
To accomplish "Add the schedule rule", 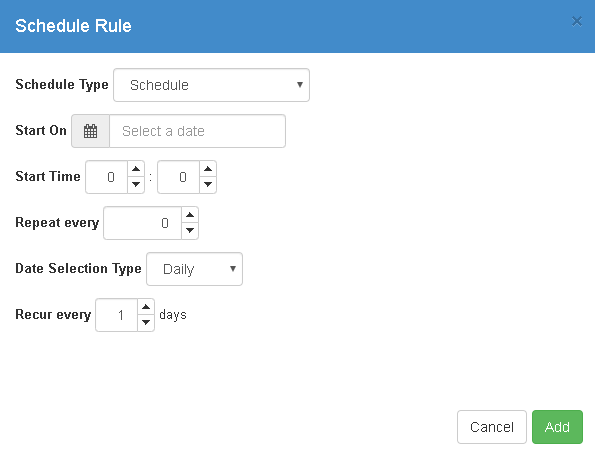I will 557,427.
